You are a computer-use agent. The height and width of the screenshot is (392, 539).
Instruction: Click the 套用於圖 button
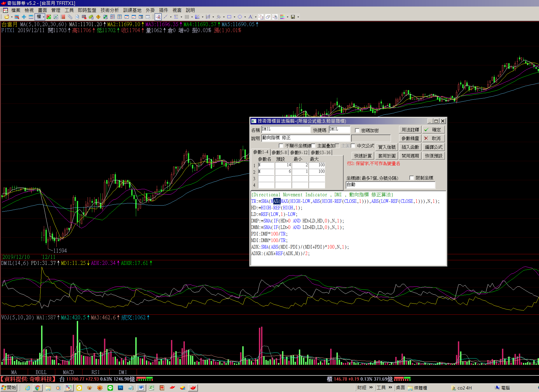point(387,156)
